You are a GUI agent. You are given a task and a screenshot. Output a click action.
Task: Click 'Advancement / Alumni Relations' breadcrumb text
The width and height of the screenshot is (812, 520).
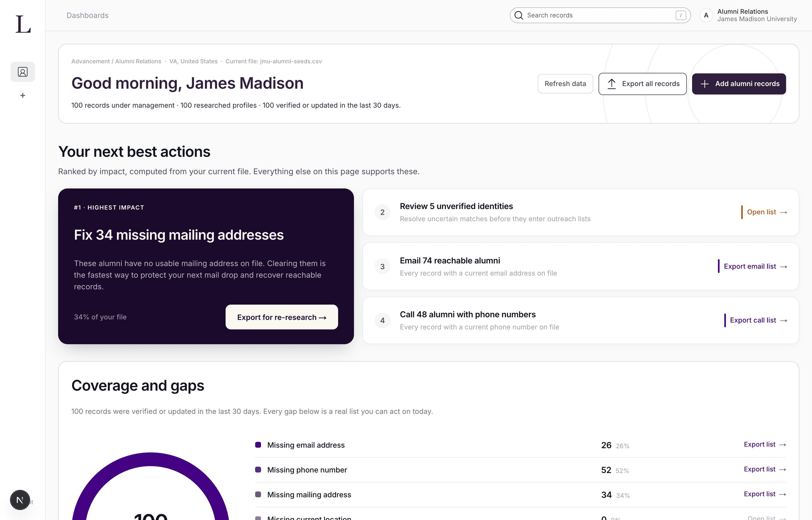(x=116, y=62)
